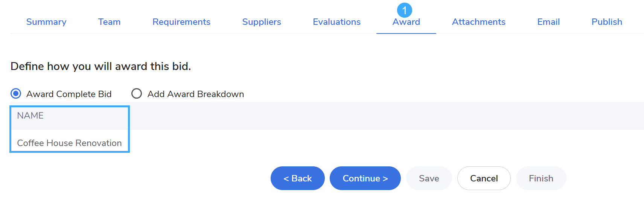
Task: Click the notification badge above Award
Action: coord(405,10)
